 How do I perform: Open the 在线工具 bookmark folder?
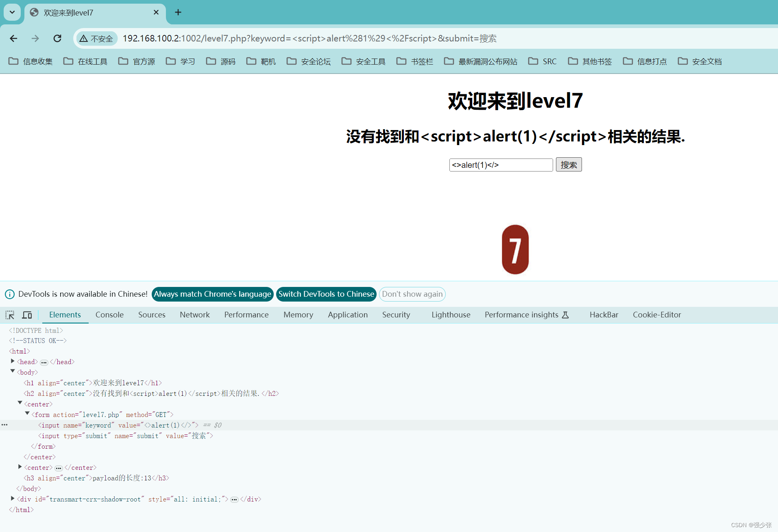tap(85, 61)
